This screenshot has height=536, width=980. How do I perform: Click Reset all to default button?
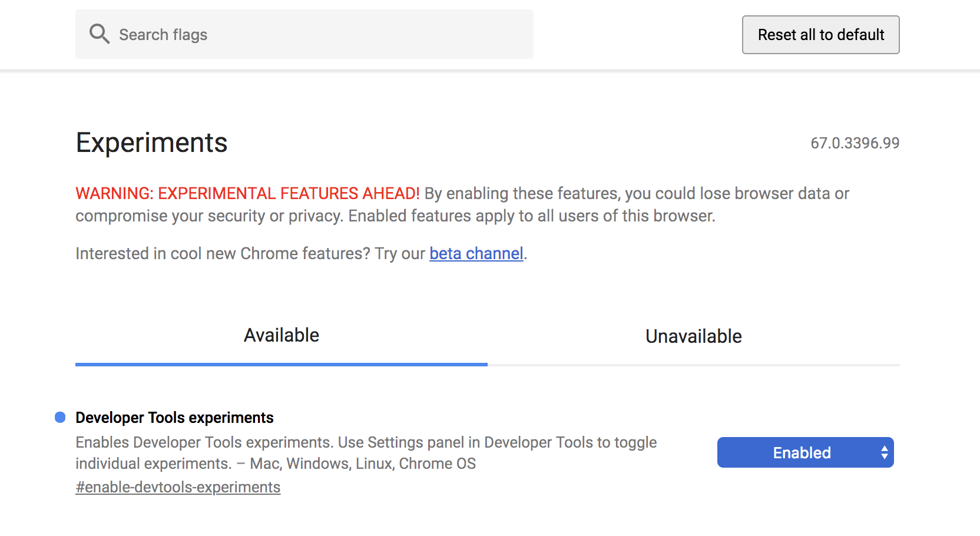[820, 35]
